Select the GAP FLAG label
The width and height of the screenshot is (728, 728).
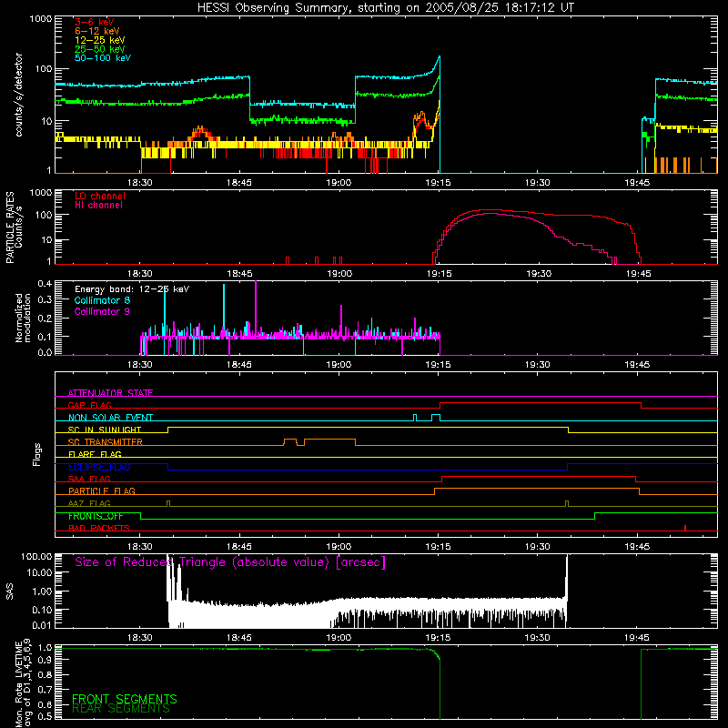[89, 405]
